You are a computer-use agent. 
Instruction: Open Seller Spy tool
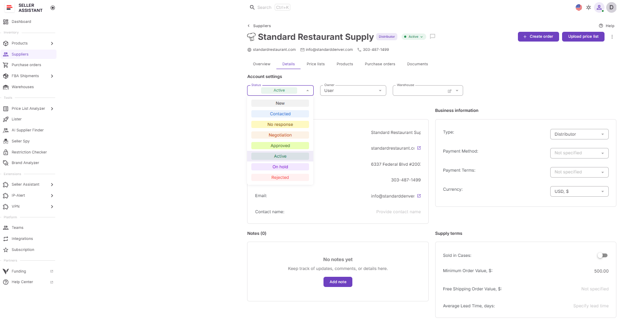tap(28, 141)
